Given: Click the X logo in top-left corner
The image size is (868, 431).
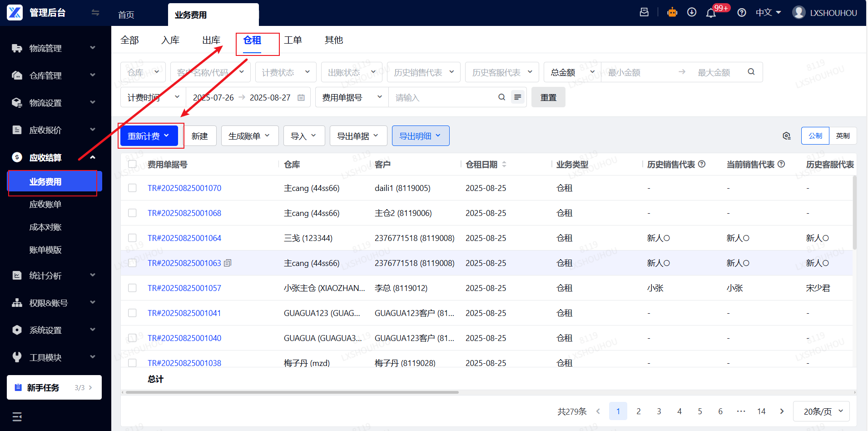Looking at the screenshot, I should coord(15,13).
